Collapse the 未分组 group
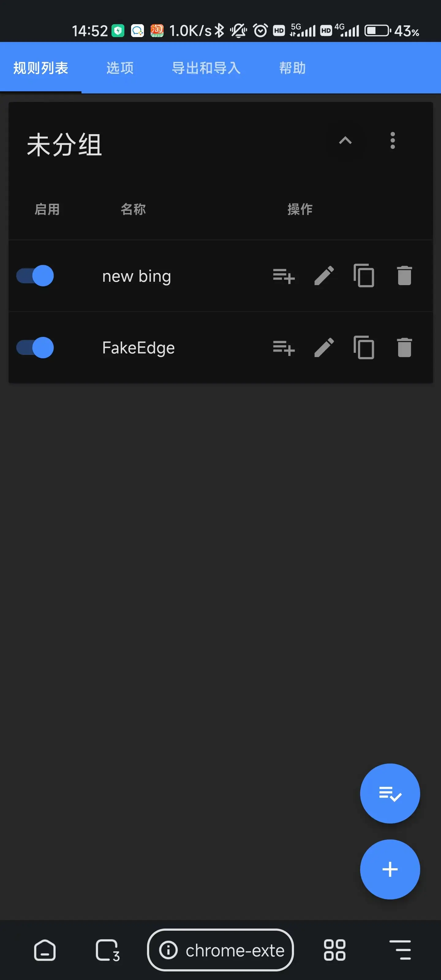Viewport: 441px width, 980px height. (345, 141)
